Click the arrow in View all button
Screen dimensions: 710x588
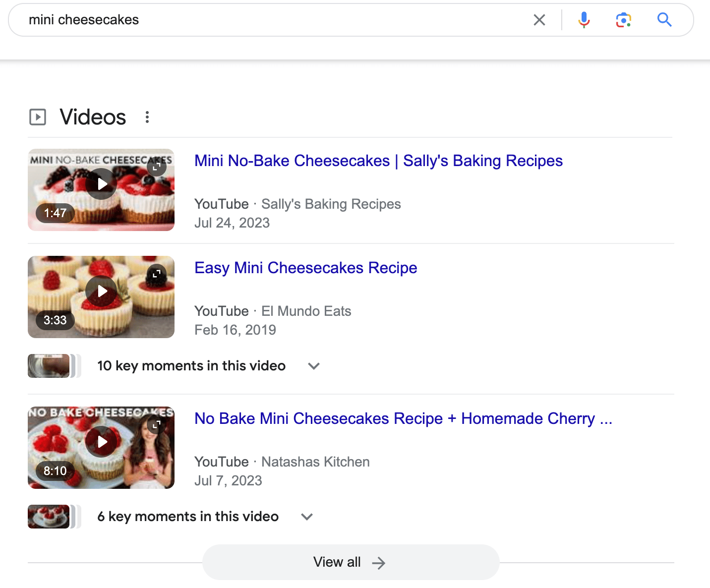tap(378, 563)
